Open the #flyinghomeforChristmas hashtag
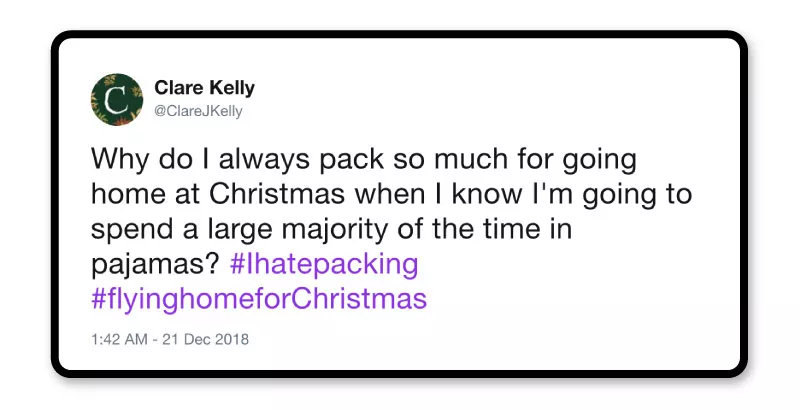This screenshot has height=410, width=800. pyautogui.click(x=259, y=299)
